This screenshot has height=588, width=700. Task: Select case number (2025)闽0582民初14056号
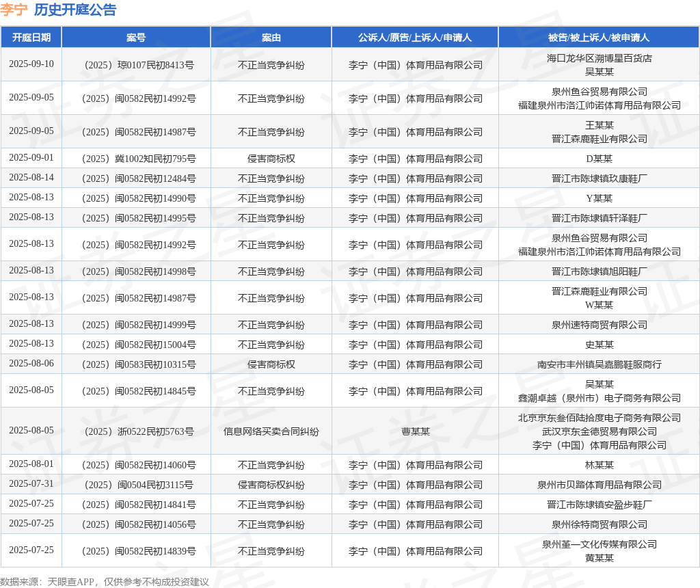[139, 524]
